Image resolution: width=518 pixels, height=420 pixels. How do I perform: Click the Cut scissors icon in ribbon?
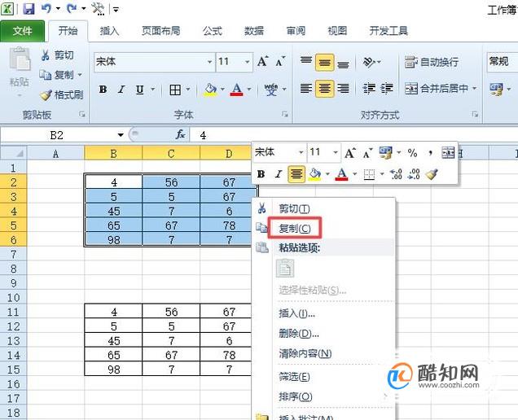(46, 55)
